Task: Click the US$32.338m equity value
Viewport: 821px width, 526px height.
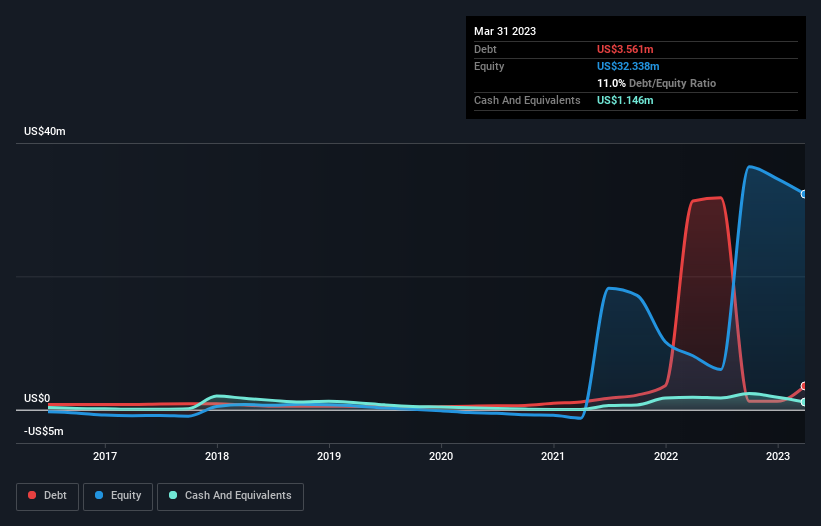Action: 628,66
